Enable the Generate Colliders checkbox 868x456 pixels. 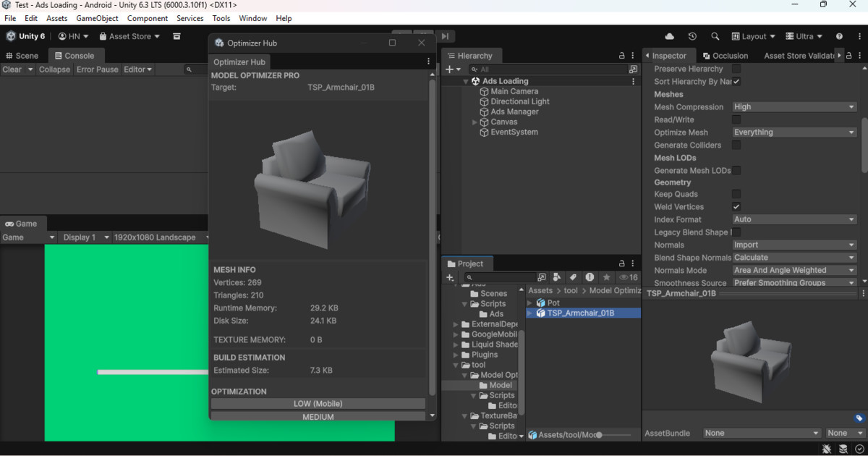[736, 145]
